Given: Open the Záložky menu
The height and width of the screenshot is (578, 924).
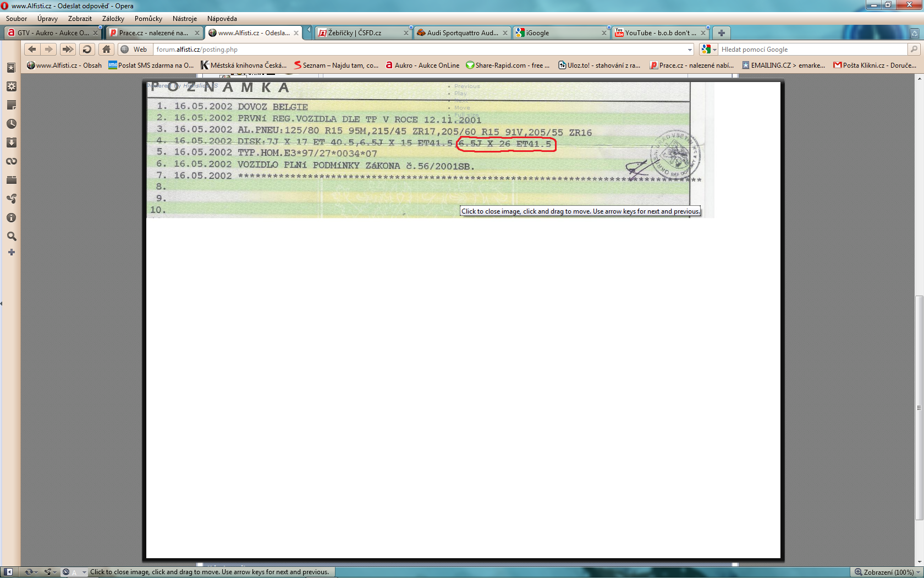Looking at the screenshot, I should click(x=113, y=19).
